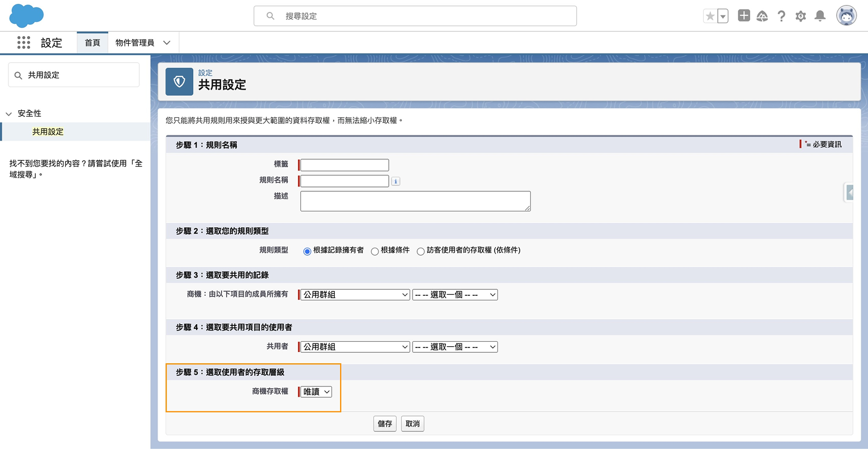Click into the 描述 text area
The width and height of the screenshot is (868, 450).
(x=415, y=201)
